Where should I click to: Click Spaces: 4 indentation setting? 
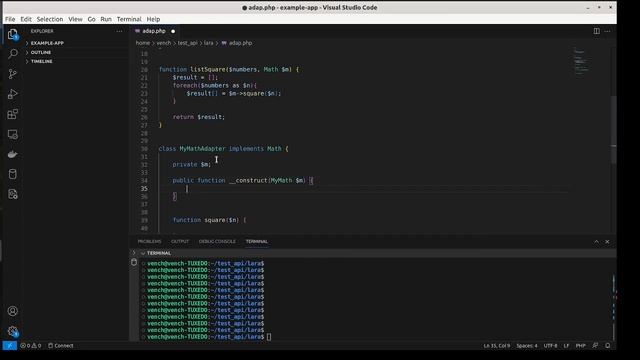point(527,346)
